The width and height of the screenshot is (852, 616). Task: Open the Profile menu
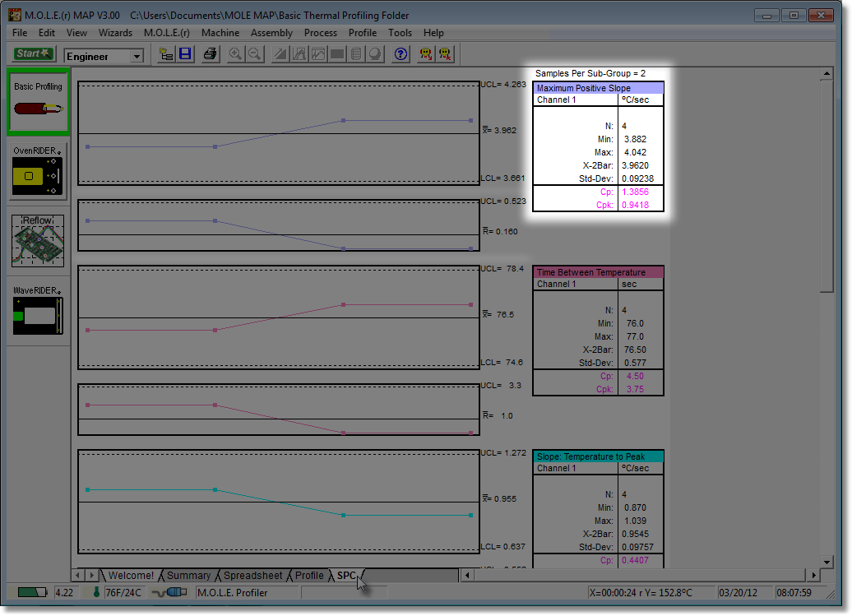pos(363,33)
